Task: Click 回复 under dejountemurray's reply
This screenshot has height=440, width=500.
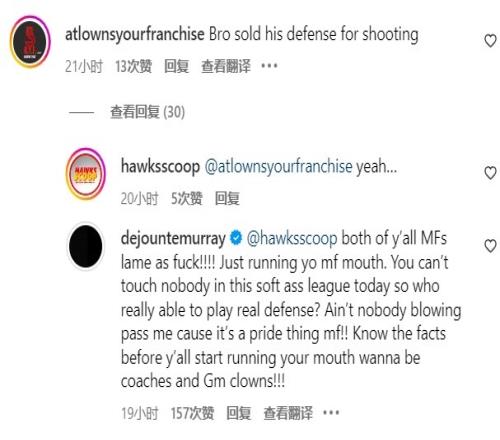Action: [x=239, y=413]
